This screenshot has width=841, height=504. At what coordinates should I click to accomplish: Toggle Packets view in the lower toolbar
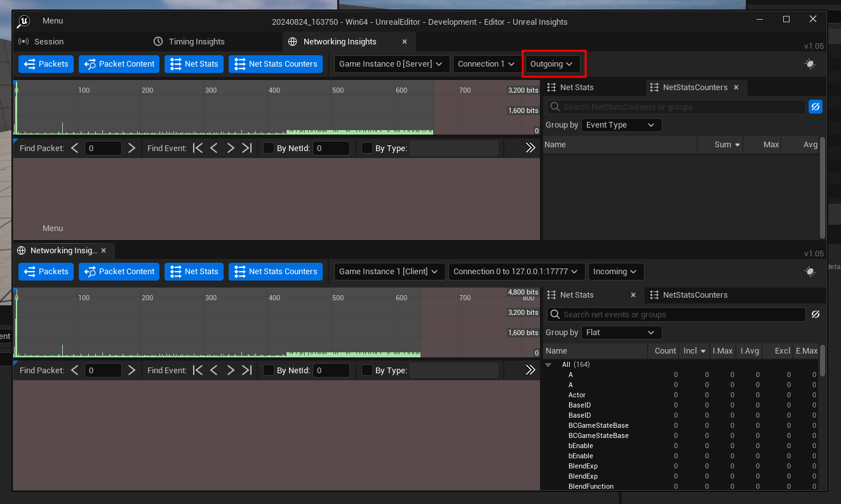point(46,272)
